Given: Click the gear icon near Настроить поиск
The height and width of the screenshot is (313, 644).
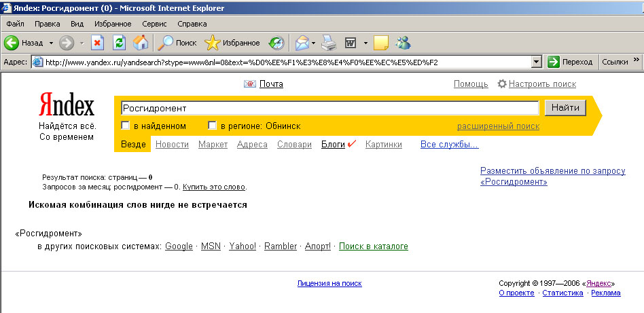Looking at the screenshot, I should (502, 84).
